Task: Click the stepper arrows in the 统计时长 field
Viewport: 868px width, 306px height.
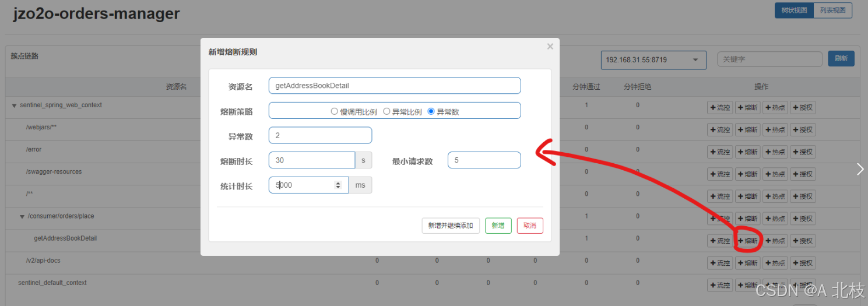Action: coord(338,185)
